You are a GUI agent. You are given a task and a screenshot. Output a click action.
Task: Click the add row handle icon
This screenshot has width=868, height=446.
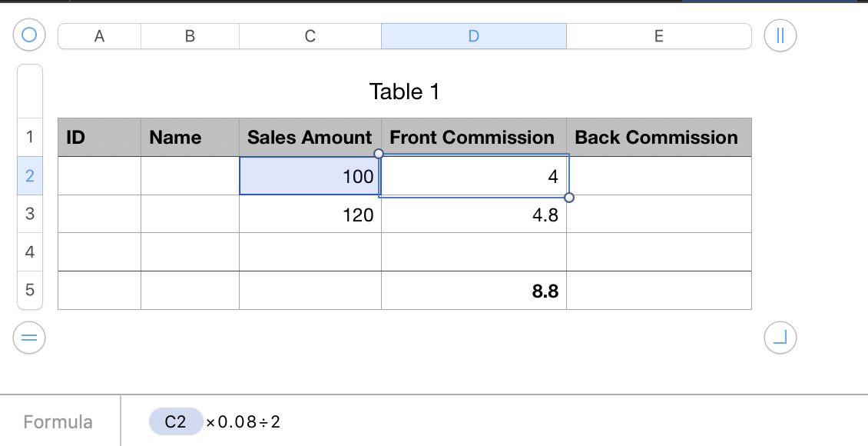point(30,337)
